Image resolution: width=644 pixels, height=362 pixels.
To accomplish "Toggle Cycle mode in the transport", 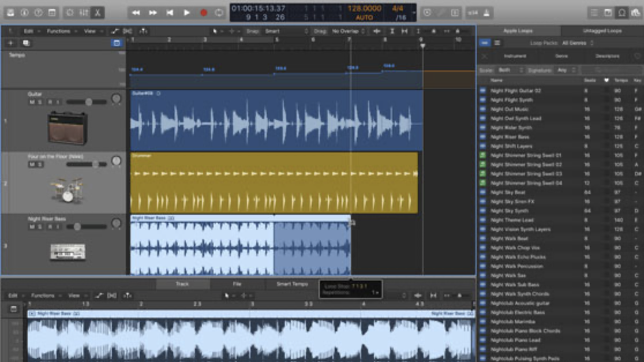I will 219,13.
